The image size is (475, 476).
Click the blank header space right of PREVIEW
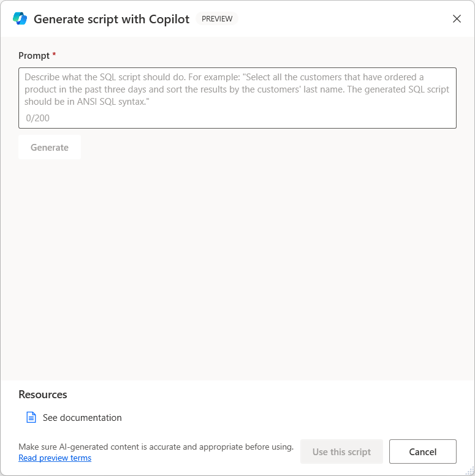343,18
